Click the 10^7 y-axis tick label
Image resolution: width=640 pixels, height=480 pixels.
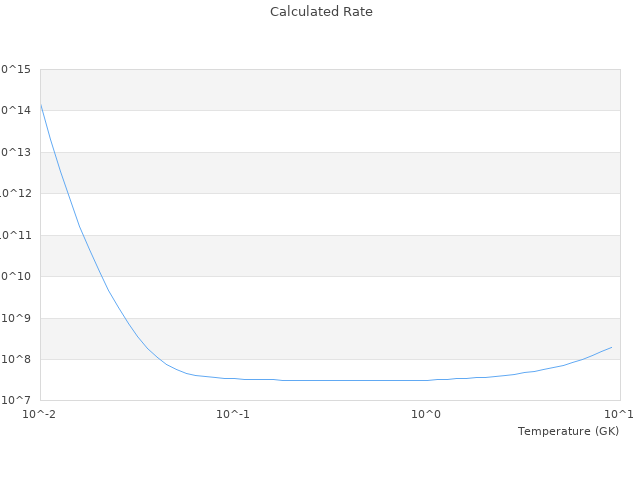pyautogui.click(x=18, y=400)
